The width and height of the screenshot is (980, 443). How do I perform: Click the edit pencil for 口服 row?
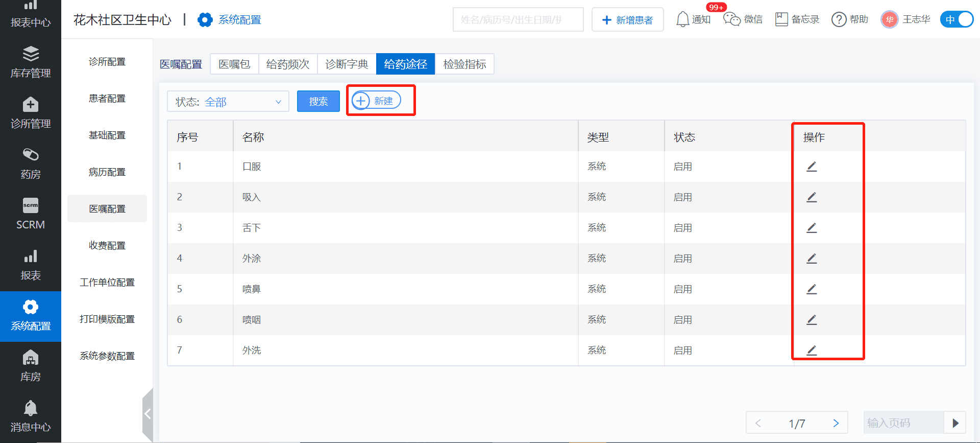[x=812, y=167]
